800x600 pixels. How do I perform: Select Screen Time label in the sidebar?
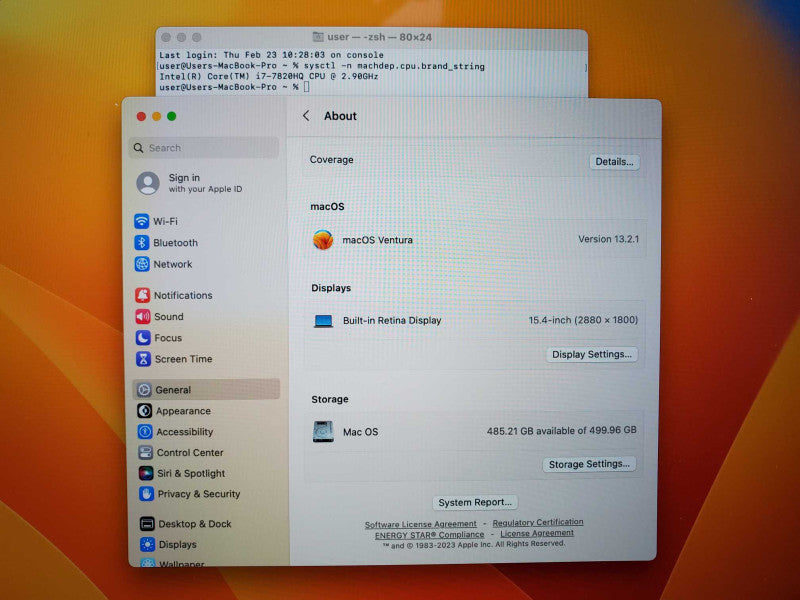click(184, 359)
